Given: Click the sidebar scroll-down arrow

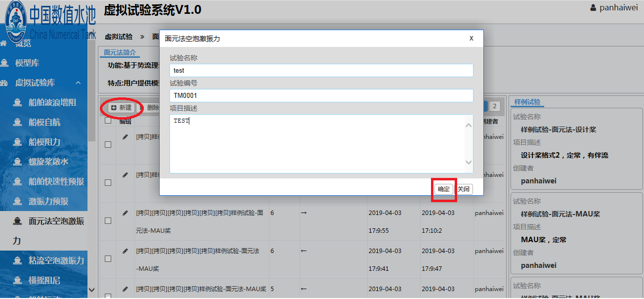Looking at the screenshot, I should click(91, 290).
